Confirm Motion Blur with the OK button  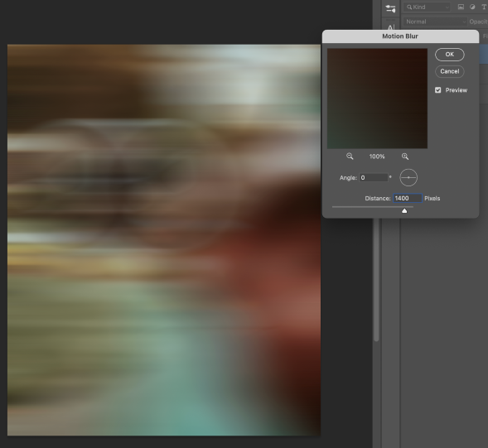tap(449, 55)
